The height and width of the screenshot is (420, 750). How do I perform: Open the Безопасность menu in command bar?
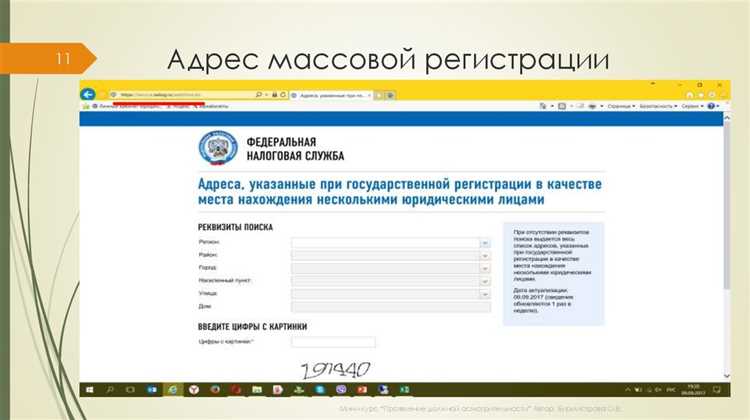658,106
